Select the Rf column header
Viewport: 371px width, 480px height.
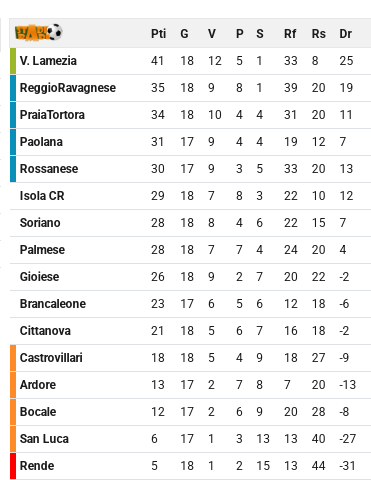[290, 34]
